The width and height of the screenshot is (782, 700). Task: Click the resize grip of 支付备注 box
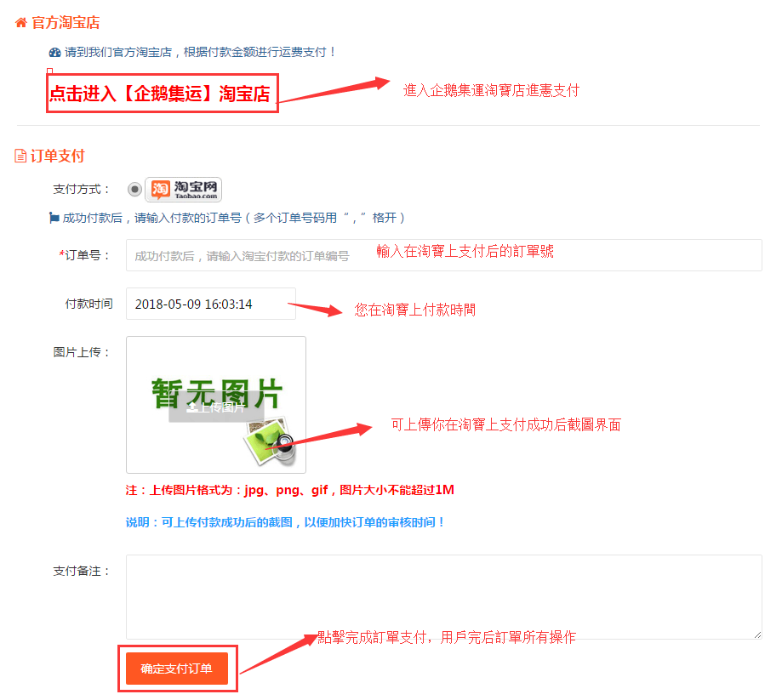coord(757,635)
